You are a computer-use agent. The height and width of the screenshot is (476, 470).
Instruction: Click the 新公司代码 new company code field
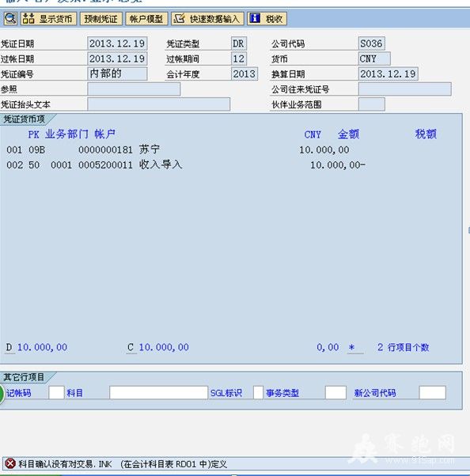point(432,392)
